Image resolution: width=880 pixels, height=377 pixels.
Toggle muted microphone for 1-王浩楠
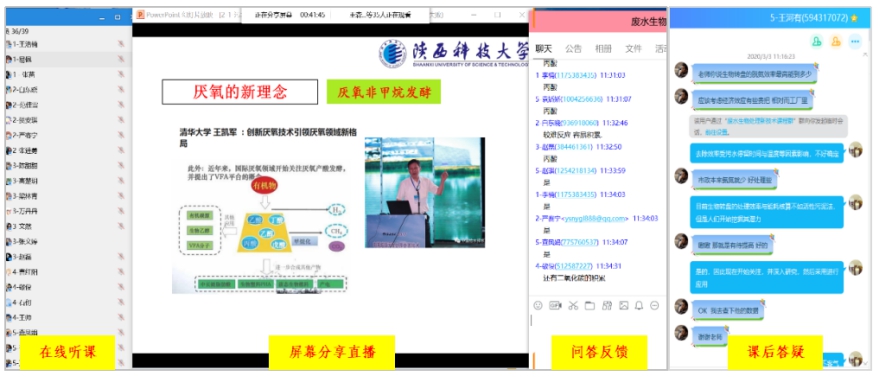click(121, 44)
